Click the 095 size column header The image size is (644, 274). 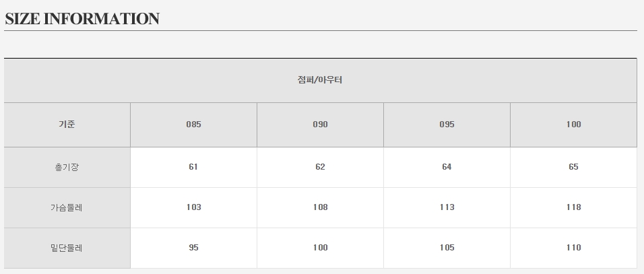(447, 125)
